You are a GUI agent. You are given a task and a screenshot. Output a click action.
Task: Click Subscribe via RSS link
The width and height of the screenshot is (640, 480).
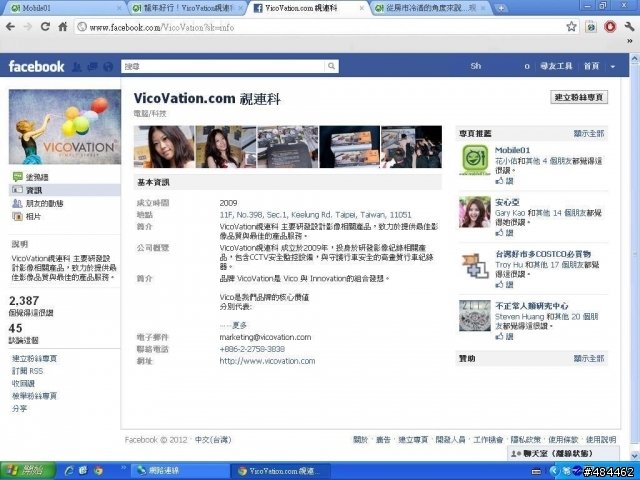click(27, 371)
